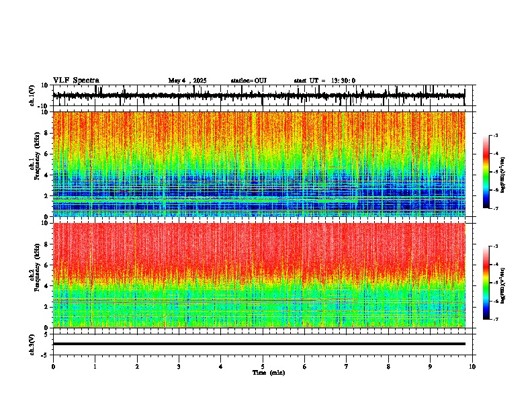Click the time axis tick label "1"
The width and height of the screenshot is (532, 411).
click(95, 367)
